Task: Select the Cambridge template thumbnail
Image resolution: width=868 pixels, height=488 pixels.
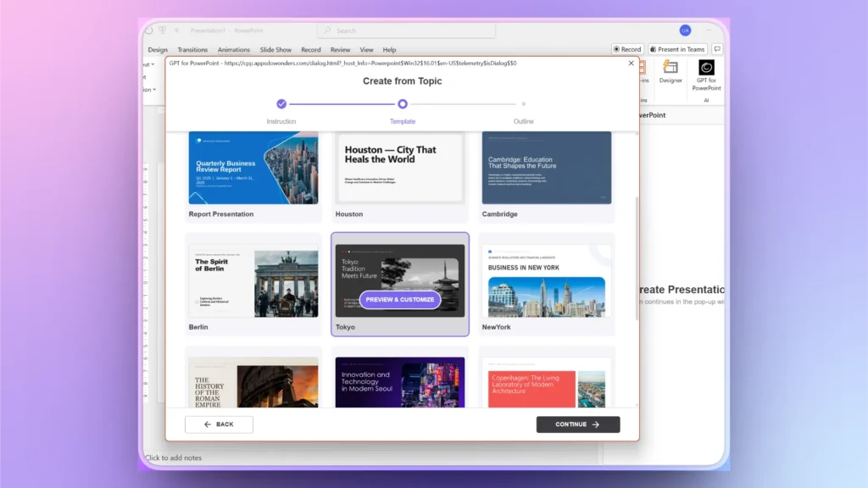Action: click(547, 168)
